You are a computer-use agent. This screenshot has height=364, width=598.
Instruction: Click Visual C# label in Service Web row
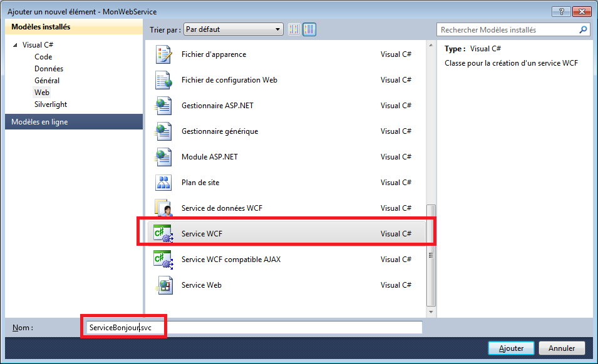(x=396, y=285)
